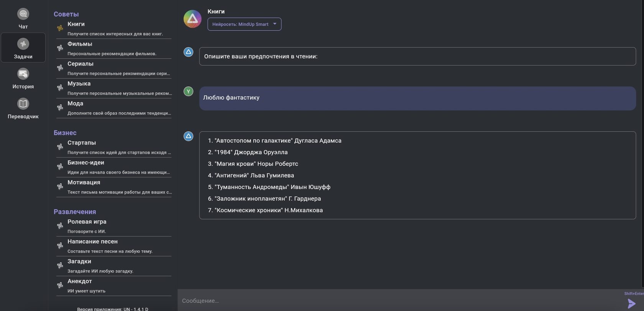This screenshot has width=644, height=311.
Task: Open the Мода task
Action: coord(114,109)
